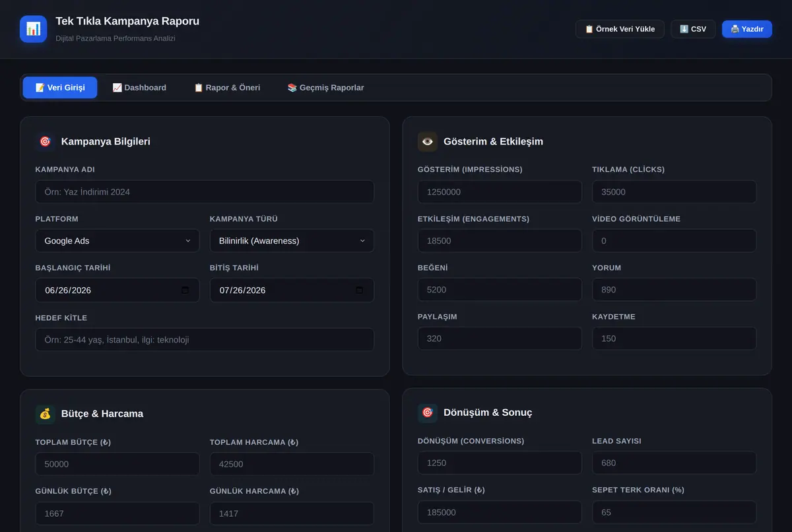This screenshot has width=792, height=532.
Task: Open the calendar picker for Başlangıç Tarihi
Action: (185, 290)
